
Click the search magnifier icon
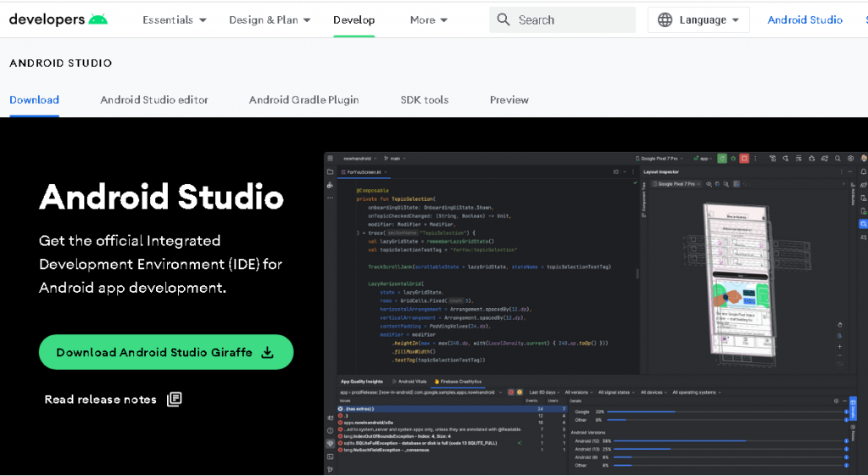click(x=504, y=20)
